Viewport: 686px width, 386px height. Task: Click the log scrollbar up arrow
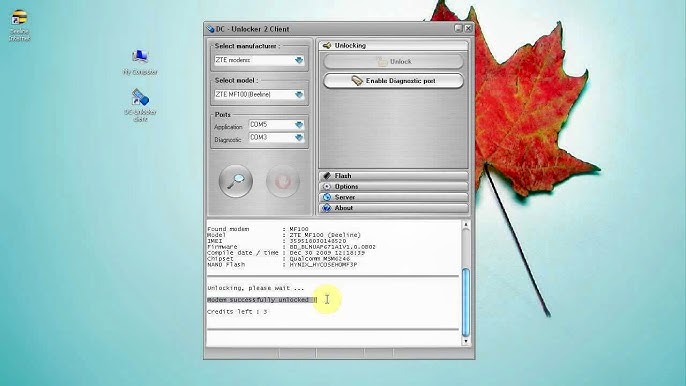[466, 225]
